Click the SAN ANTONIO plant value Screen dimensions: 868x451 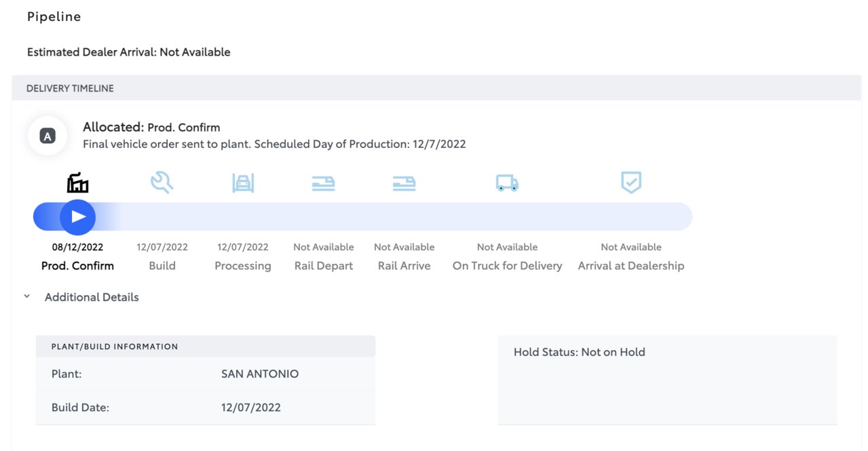pyautogui.click(x=260, y=374)
